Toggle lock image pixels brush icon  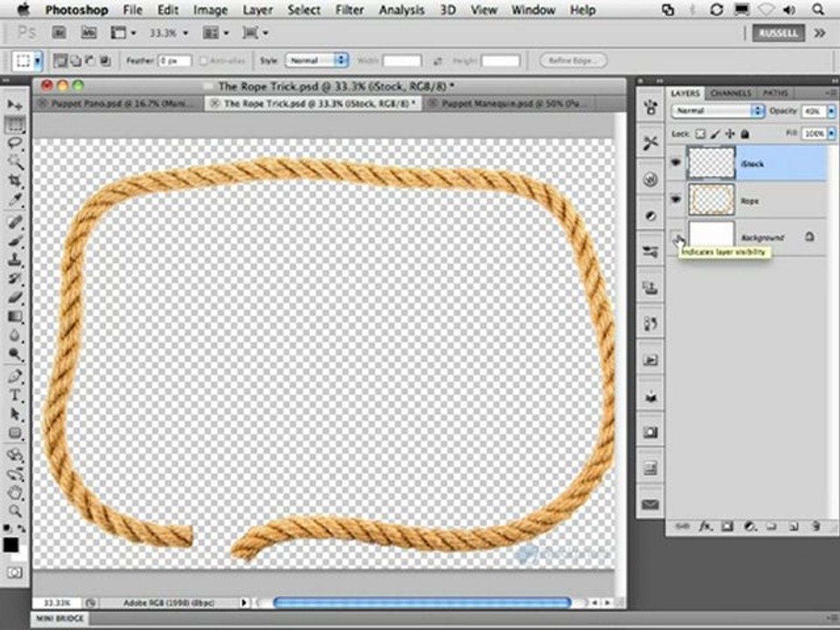tap(715, 134)
